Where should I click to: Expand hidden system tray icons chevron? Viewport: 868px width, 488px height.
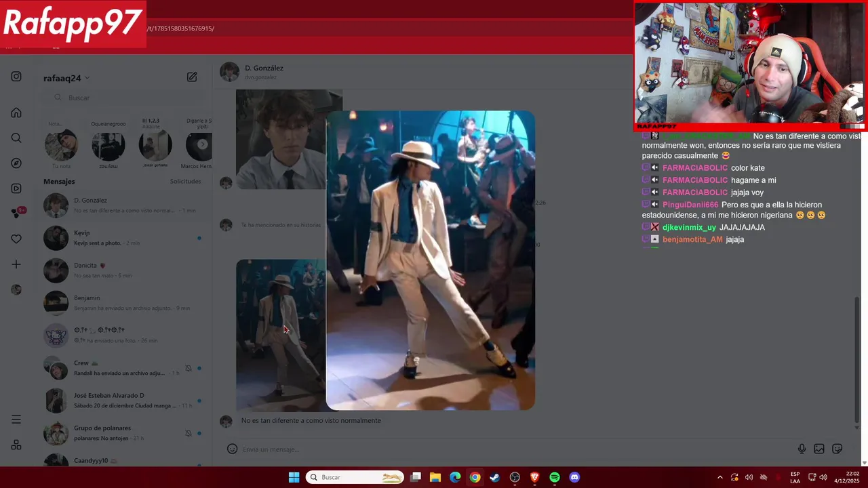719,477
